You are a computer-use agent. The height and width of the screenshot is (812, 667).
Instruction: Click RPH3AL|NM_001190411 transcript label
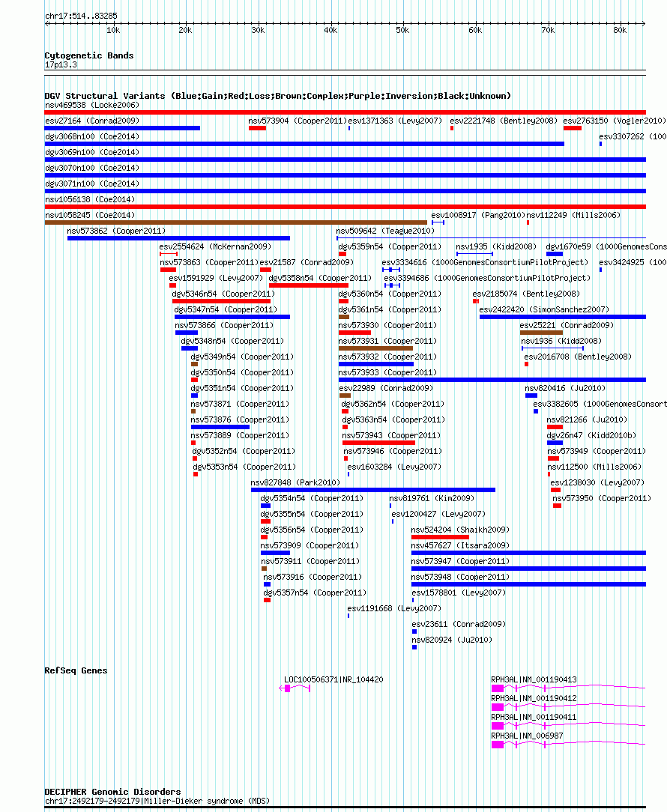click(534, 717)
